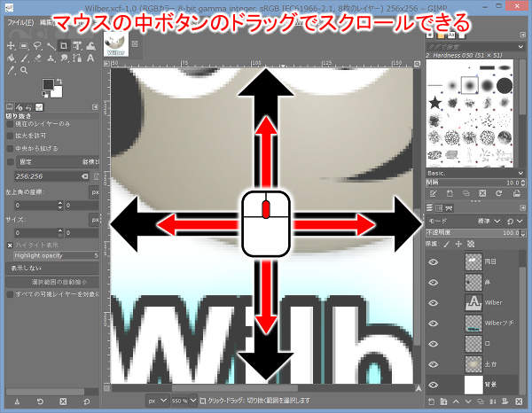This screenshot has height=413, width=532.
Task: Select the Bucket Fill tool
Action: [x=11, y=58]
